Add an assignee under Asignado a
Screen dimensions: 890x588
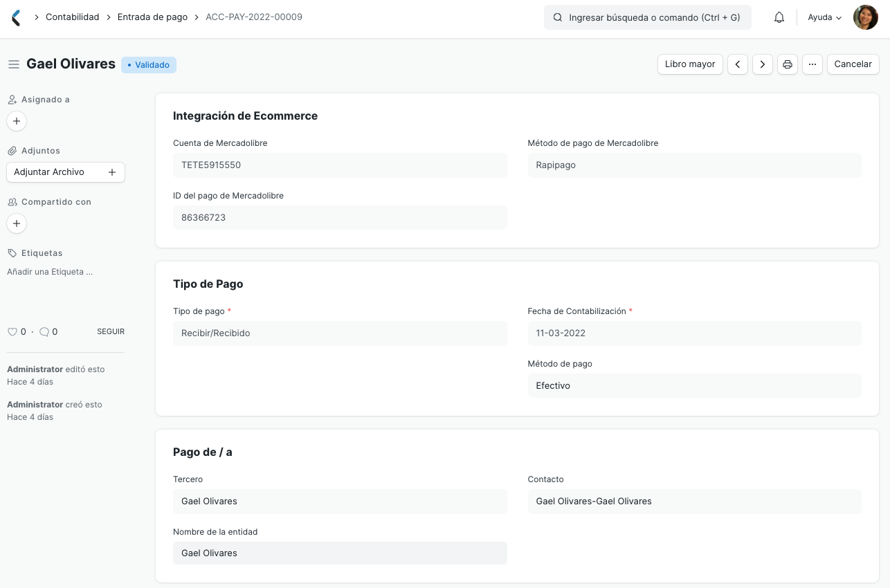click(x=17, y=121)
